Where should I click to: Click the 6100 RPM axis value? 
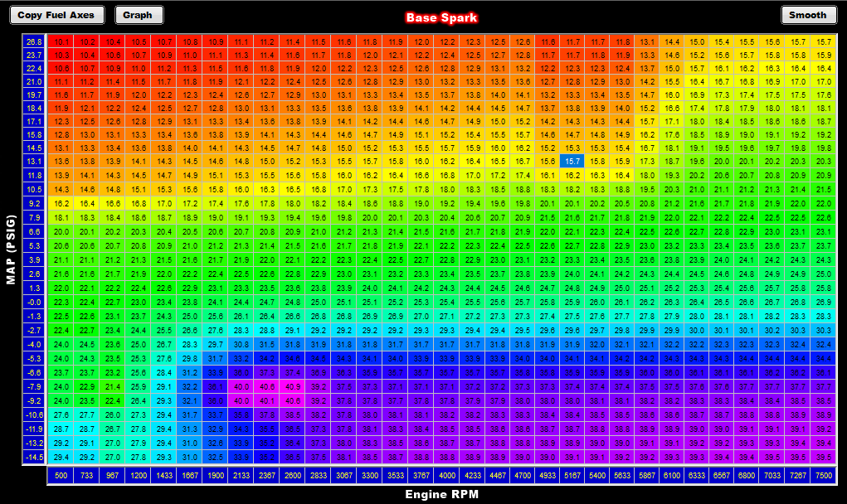(671, 477)
